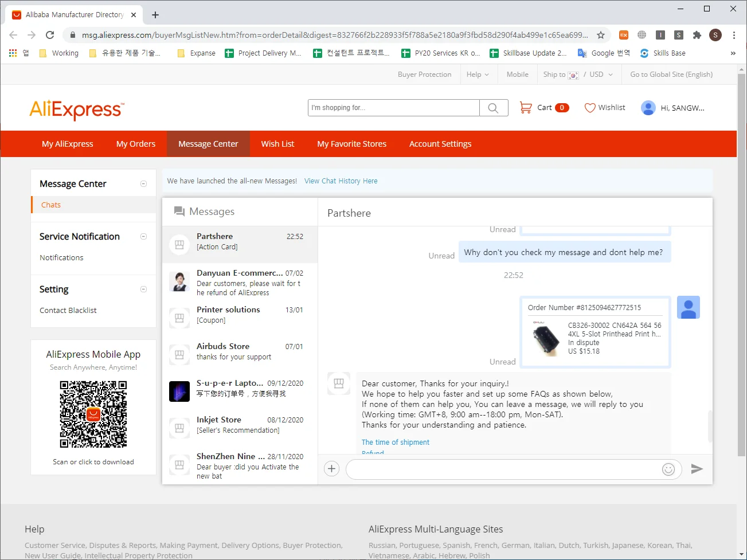Open The time of shipment FAQ link
The height and width of the screenshot is (560, 747).
tap(396, 442)
